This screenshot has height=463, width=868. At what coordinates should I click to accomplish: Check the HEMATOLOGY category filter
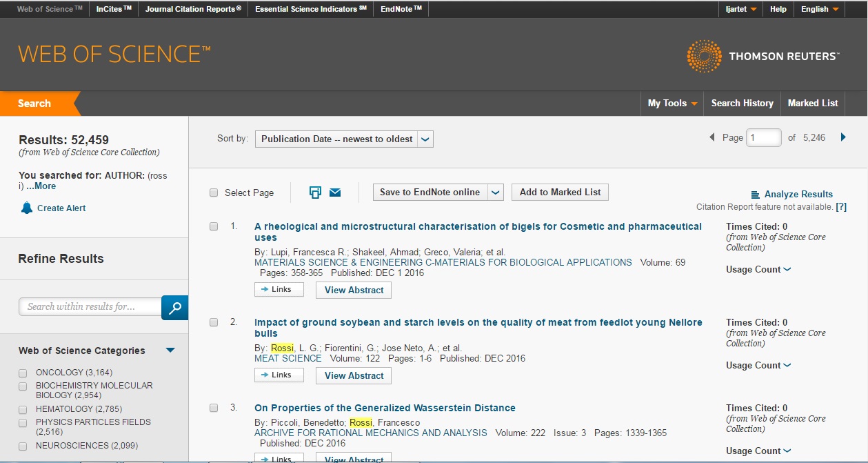(x=23, y=409)
